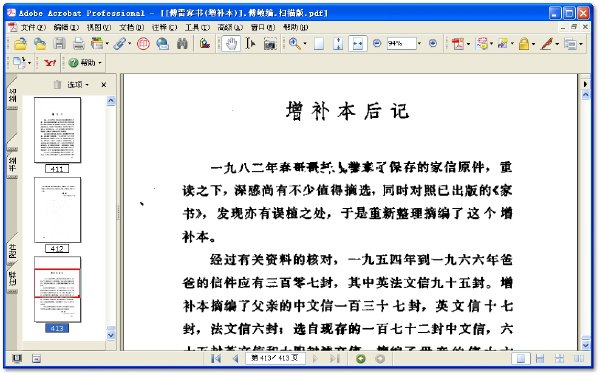
Task: Click the 选项 options button in pages panel
Action: 78,85
